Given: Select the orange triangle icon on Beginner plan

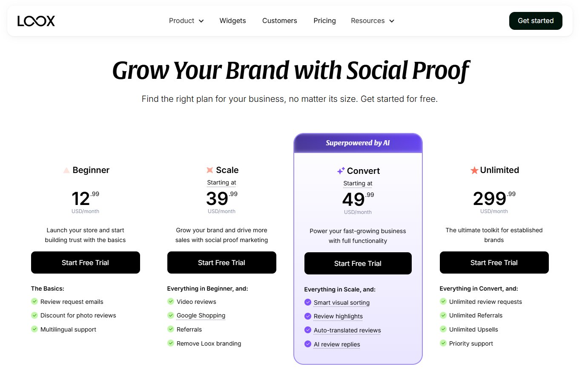Looking at the screenshot, I should tap(66, 170).
